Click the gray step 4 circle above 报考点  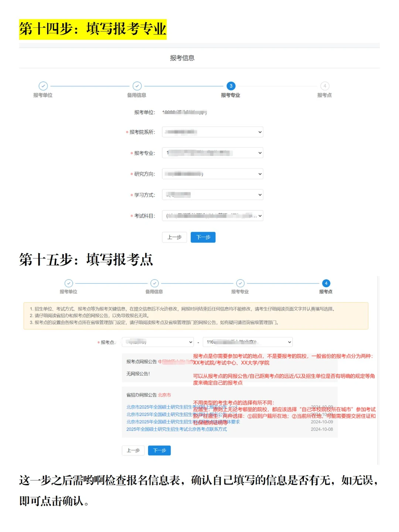[324, 86]
